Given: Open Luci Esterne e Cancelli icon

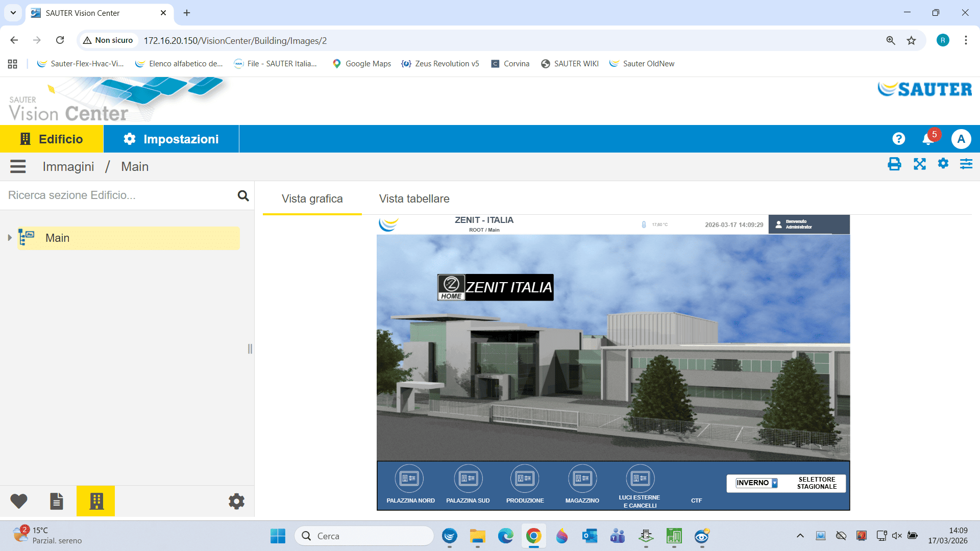Looking at the screenshot, I should pos(640,479).
